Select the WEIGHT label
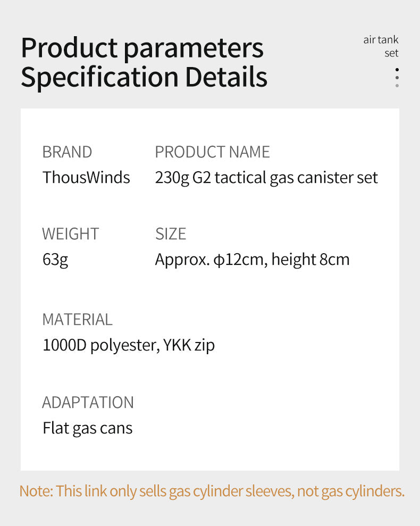The image size is (420, 526). (71, 234)
